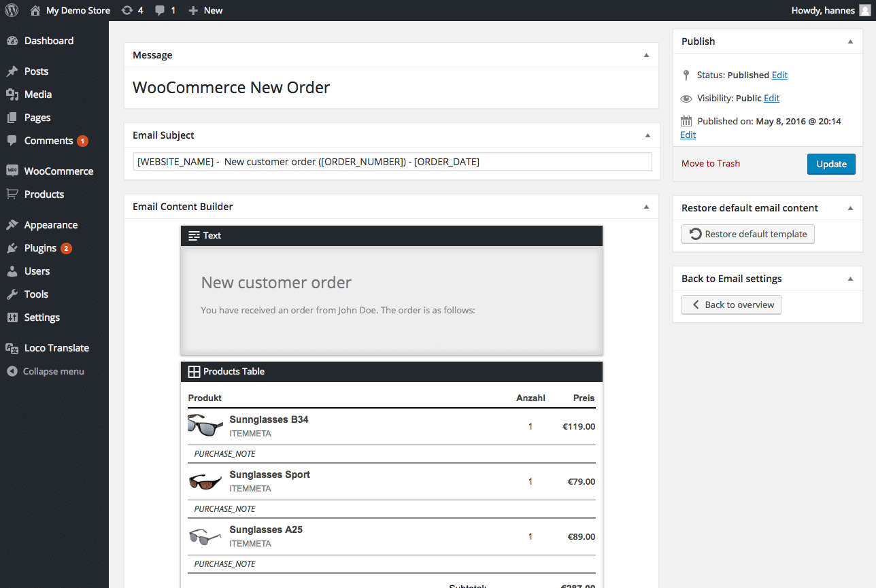876x588 pixels.
Task: Click the Sunglasses Sport product thumbnail
Action: pyautogui.click(x=205, y=481)
